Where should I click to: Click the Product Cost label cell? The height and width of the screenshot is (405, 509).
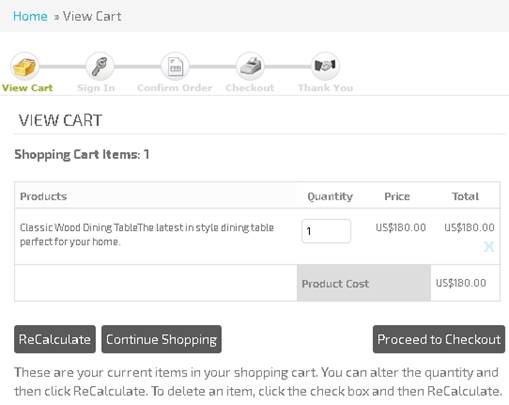pos(364,283)
